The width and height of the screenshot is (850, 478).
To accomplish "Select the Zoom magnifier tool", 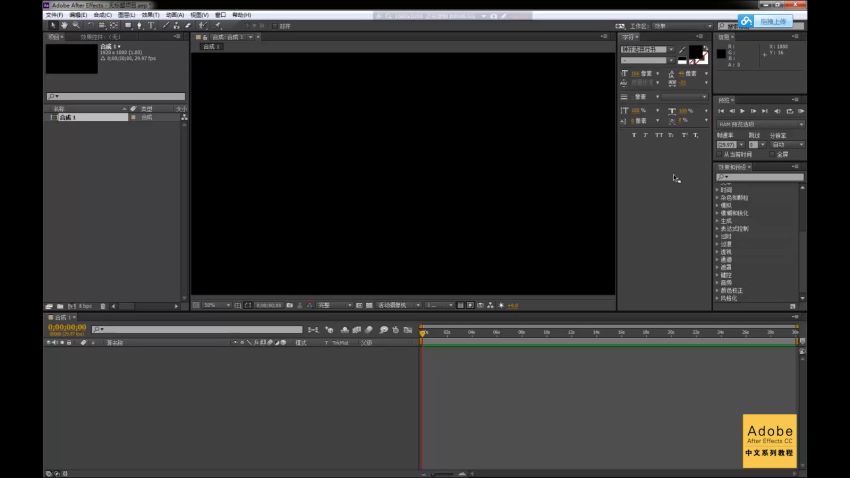I will click(x=76, y=25).
